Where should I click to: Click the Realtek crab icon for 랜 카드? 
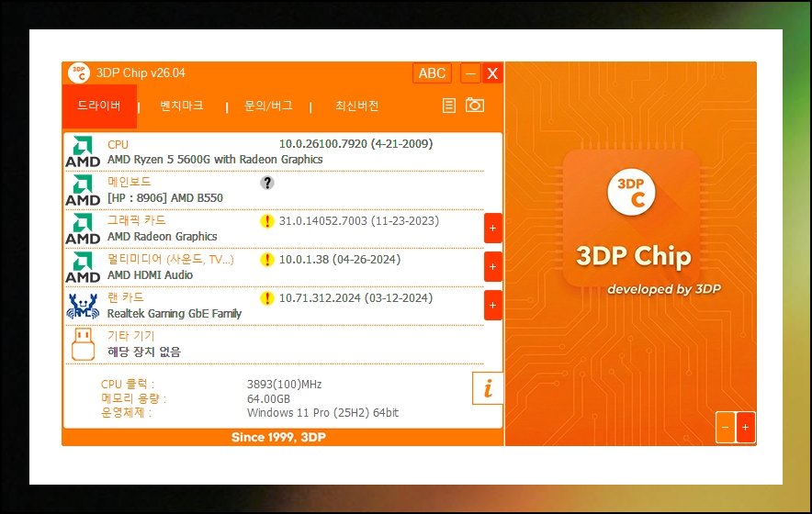point(83,306)
